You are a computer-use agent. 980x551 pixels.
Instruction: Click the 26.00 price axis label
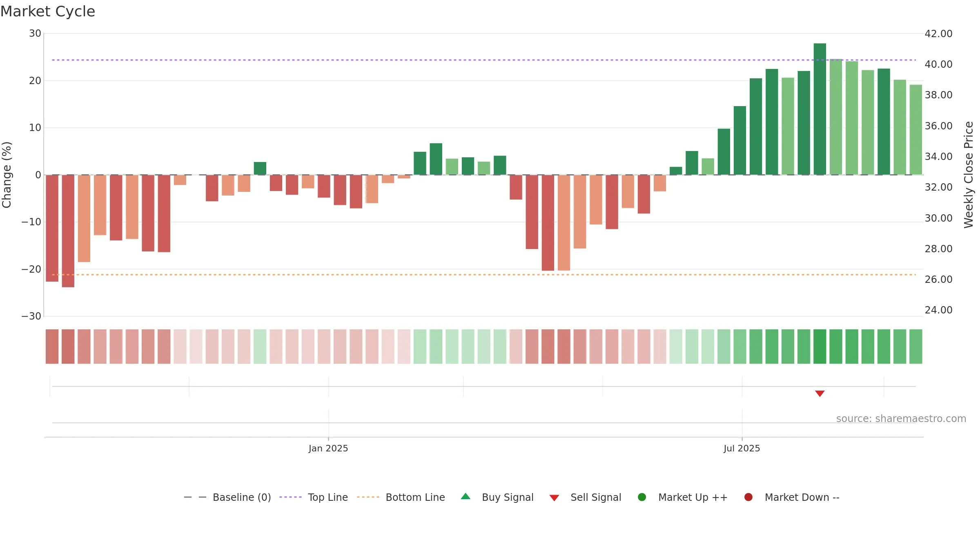[x=938, y=279]
